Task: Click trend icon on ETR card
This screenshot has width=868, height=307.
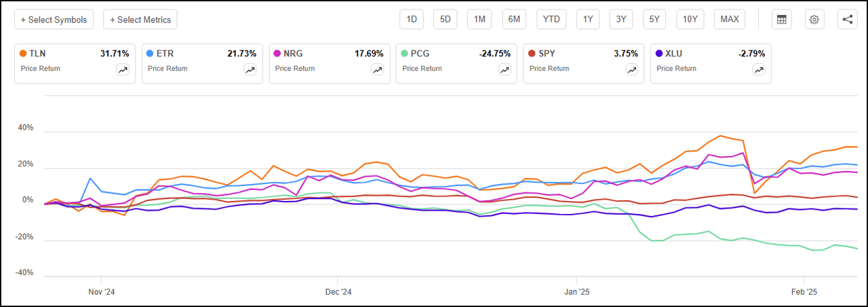Action: [x=250, y=69]
